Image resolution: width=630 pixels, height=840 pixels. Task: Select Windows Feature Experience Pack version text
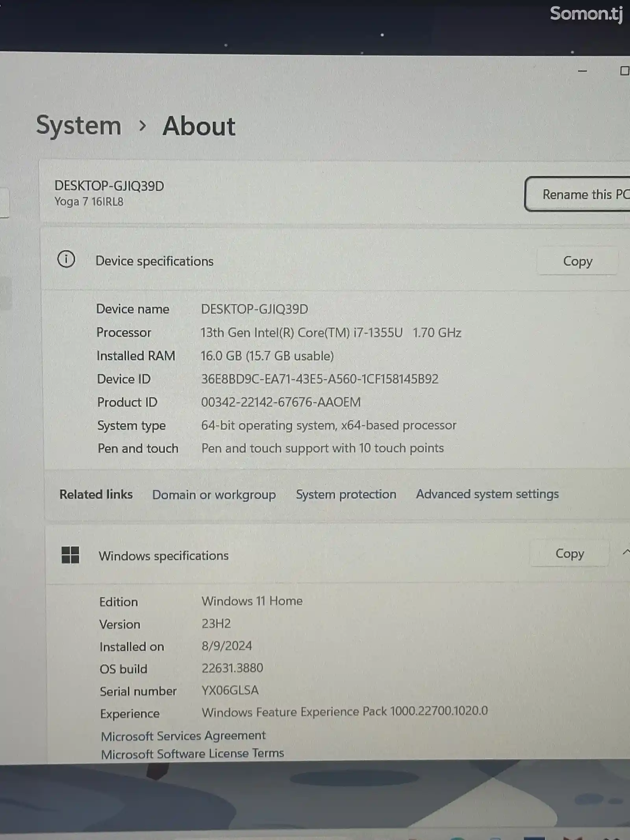coord(345,712)
